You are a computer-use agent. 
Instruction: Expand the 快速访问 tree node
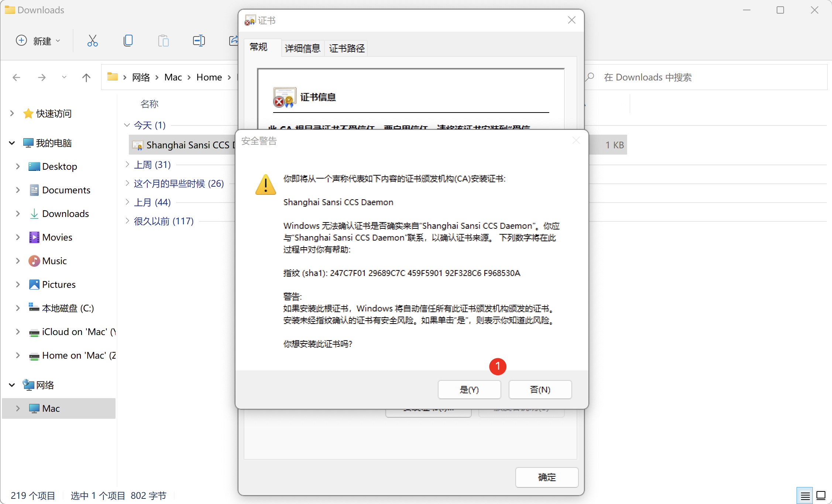(x=12, y=114)
